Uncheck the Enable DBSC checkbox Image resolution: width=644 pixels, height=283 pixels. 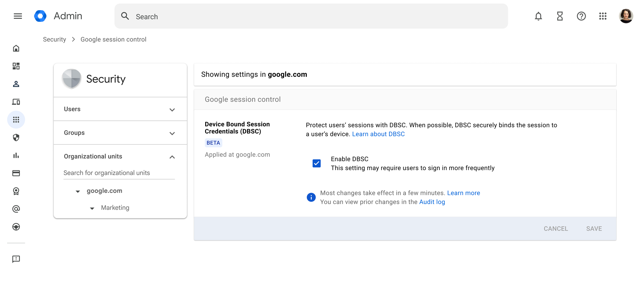click(x=316, y=163)
